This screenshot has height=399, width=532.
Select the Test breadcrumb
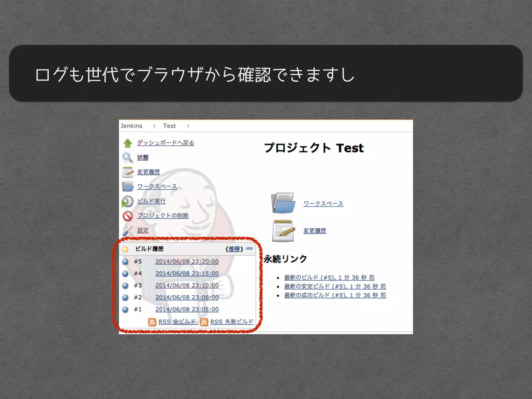pyautogui.click(x=169, y=126)
